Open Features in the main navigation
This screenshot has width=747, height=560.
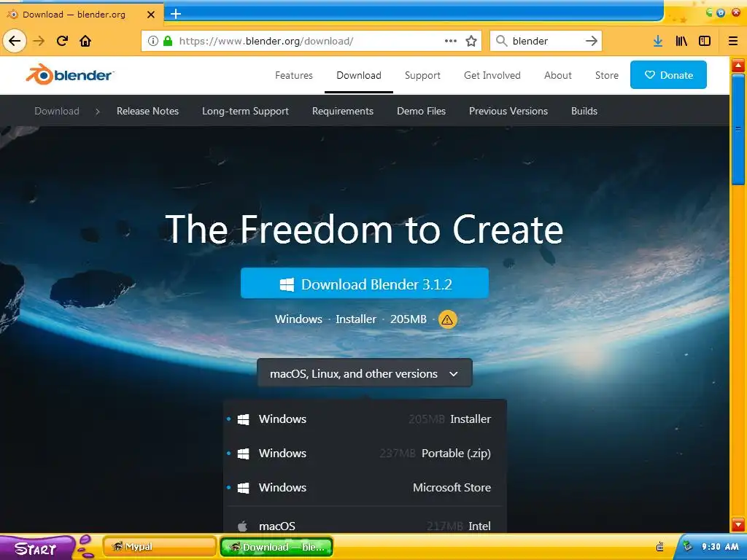[294, 75]
